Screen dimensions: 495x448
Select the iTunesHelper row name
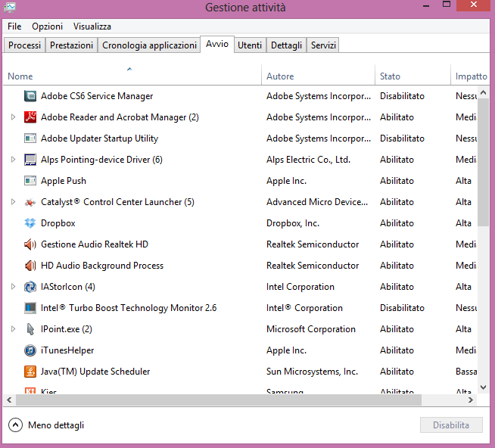pos(67,350)
